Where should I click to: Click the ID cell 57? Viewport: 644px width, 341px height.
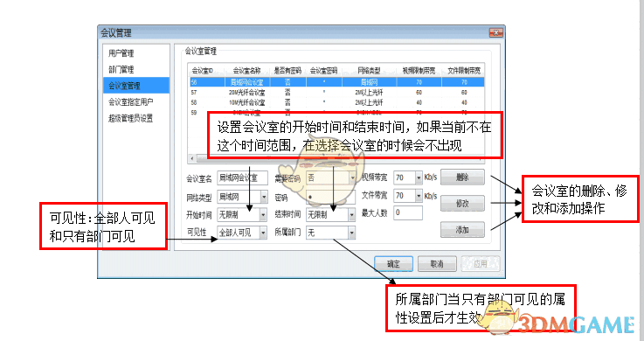[194, 93]
